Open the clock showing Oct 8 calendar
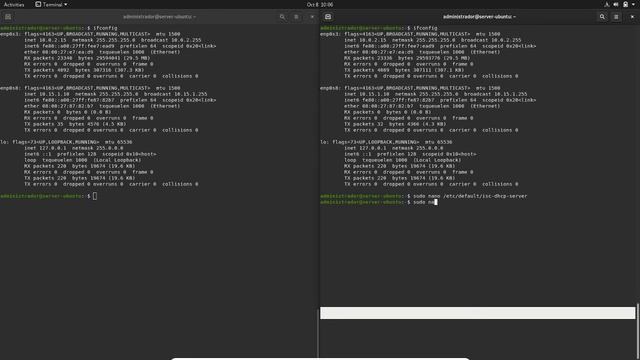This screenshot has width=640, height=360. click(320, 4)
